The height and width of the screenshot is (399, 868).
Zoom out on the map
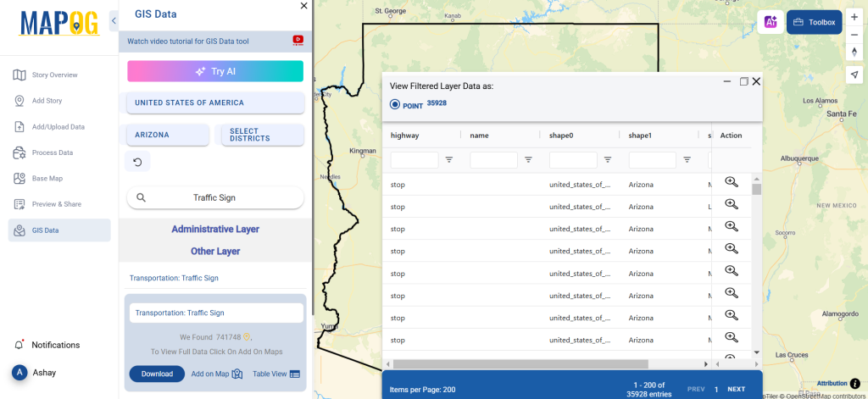(x=854, y=35)
